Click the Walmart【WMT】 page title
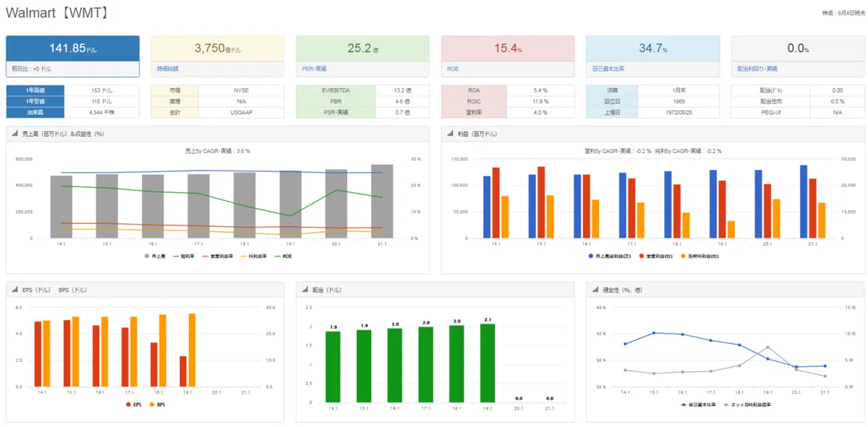868x427 pixels. coord(57,13)
